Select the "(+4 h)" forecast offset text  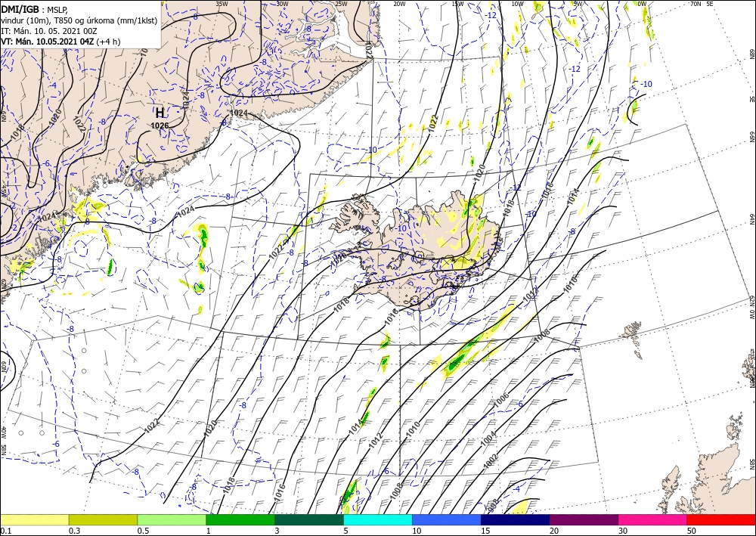(x=108, y=42)
